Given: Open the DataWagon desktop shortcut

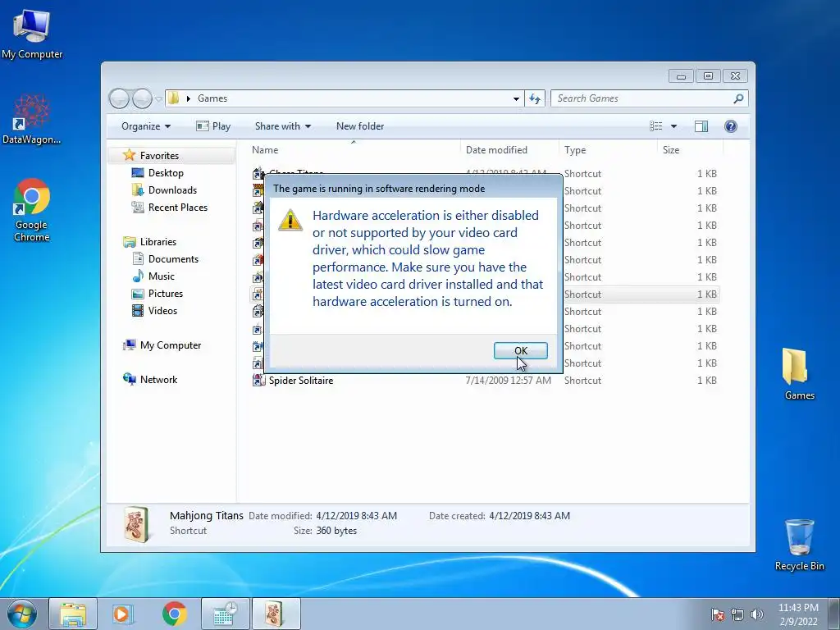Looking at the screenshot, I should click(x=31, y=119).
